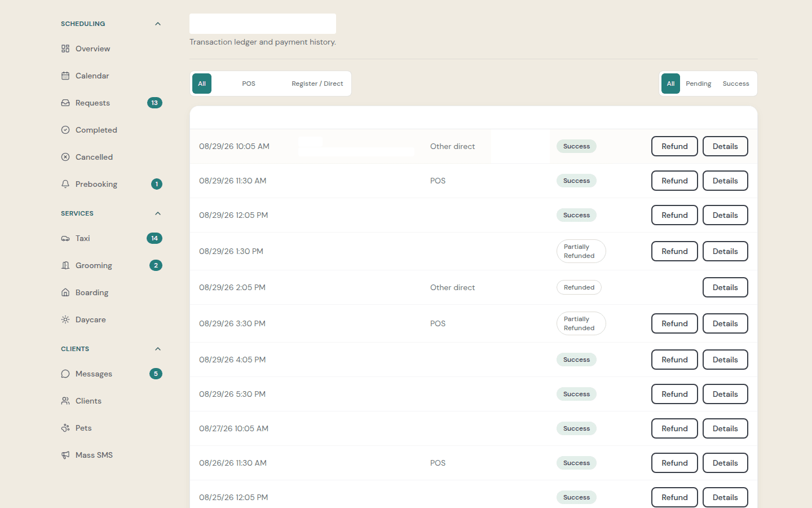Click the Clients people icon
This screenshot has height=508, width=812.
pos(65,401)
